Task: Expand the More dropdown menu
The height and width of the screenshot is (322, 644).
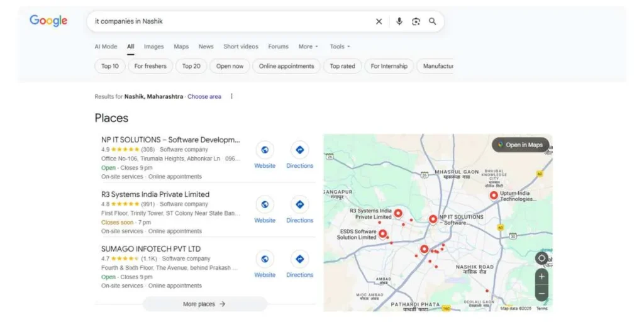Action: [x=308, y=47]
